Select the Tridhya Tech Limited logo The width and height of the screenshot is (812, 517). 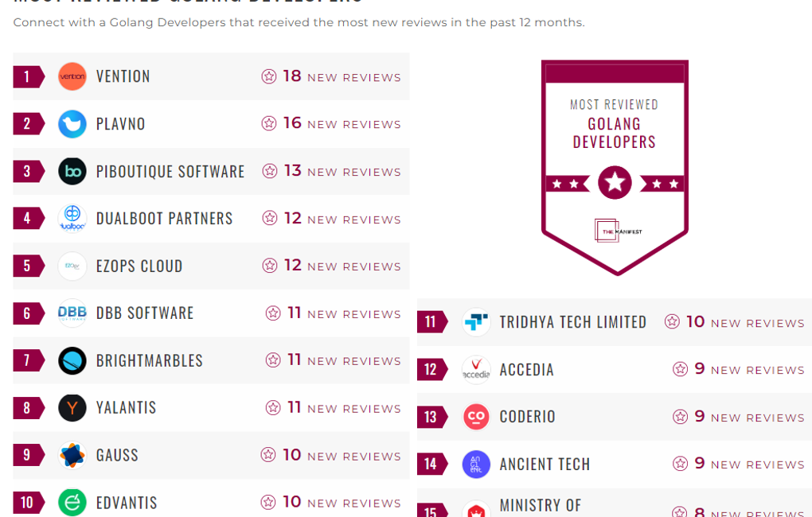[x=476, y=322]
